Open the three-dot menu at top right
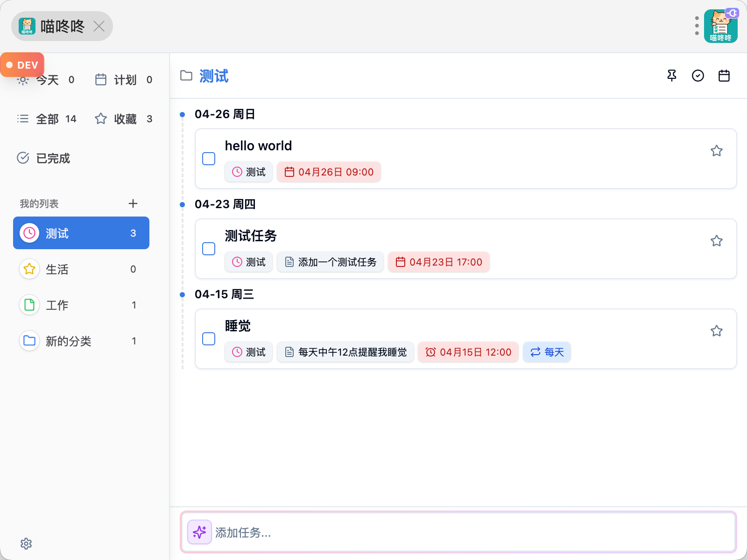 [697, 26]
